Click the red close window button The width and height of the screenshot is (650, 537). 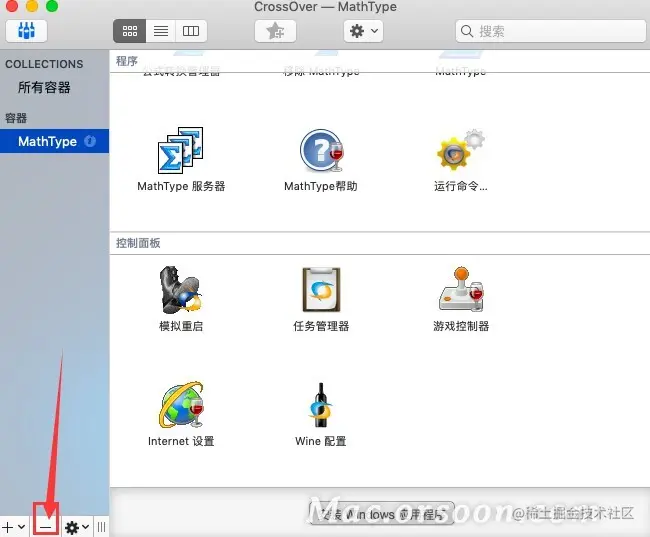tap(12, 6)
